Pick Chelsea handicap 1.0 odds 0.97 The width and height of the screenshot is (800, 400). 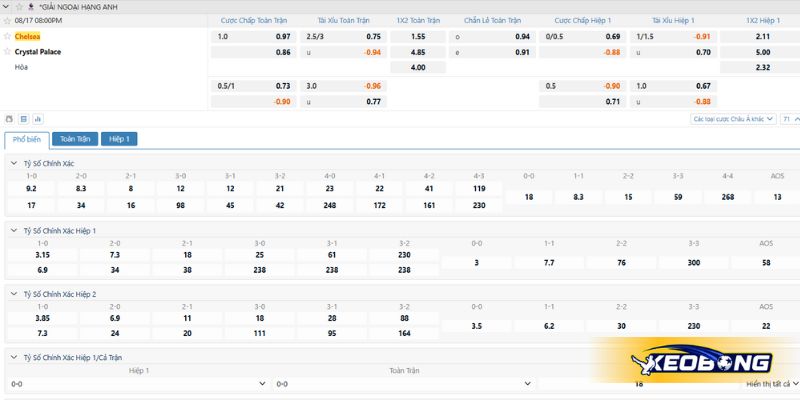(x=254, y=37)
